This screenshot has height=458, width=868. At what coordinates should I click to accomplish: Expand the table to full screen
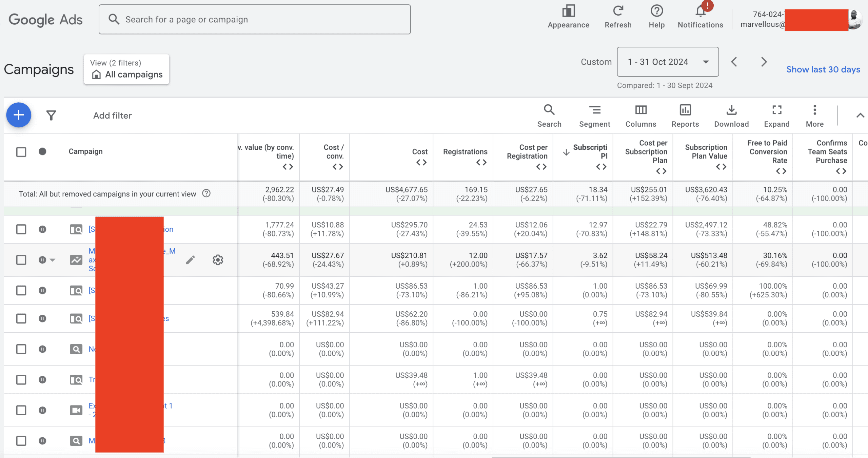tap(777, 116)
